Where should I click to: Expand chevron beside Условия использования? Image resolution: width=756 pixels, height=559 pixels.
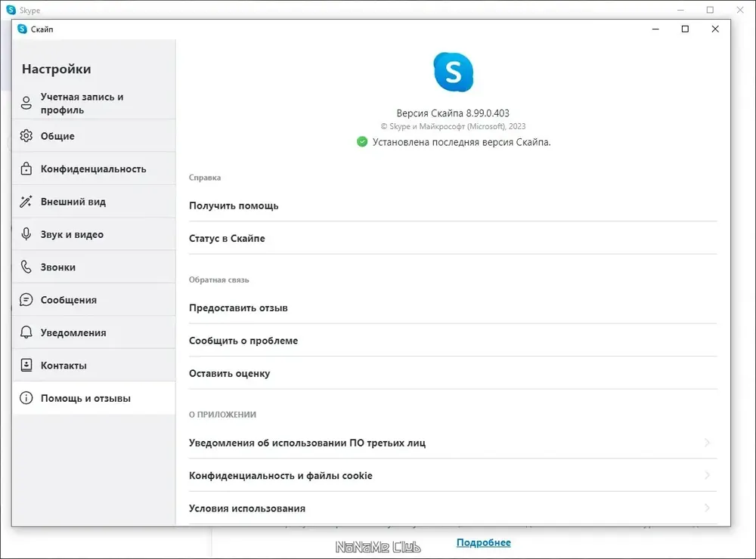(x=708, y=508)
